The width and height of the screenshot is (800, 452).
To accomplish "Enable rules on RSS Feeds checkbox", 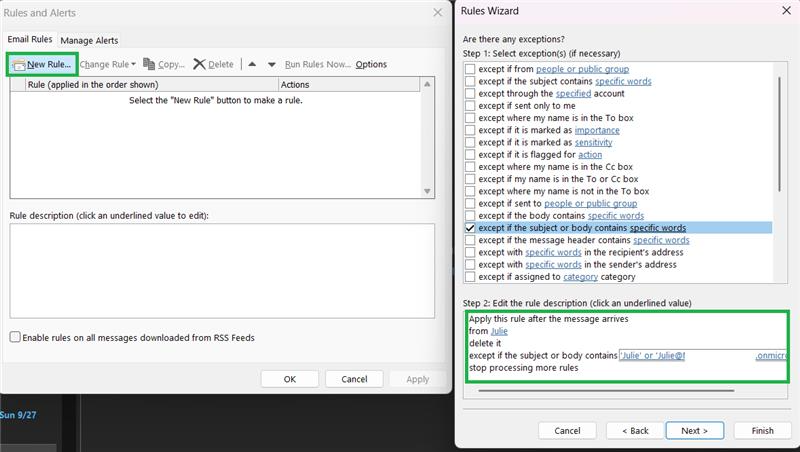I will 15,337.
